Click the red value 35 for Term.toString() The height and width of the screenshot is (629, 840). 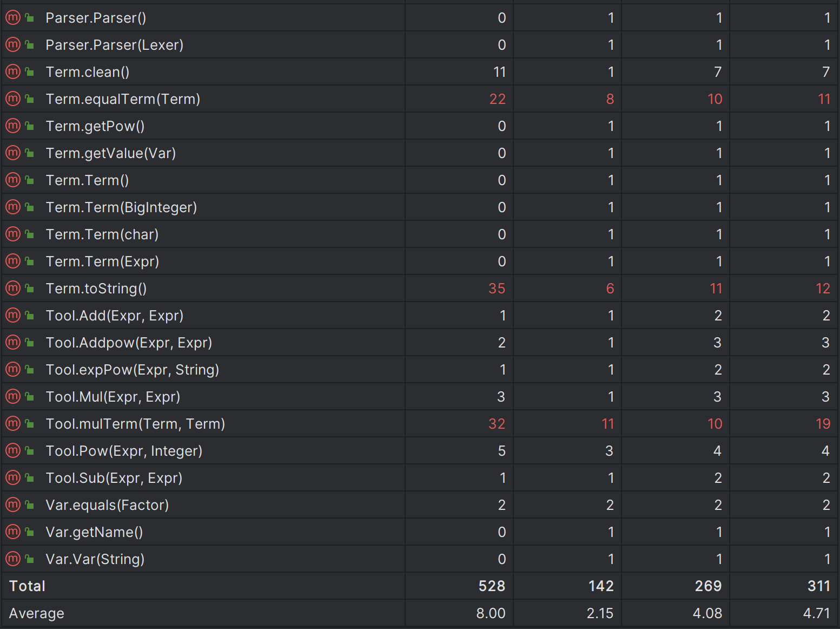click(497, 289)
